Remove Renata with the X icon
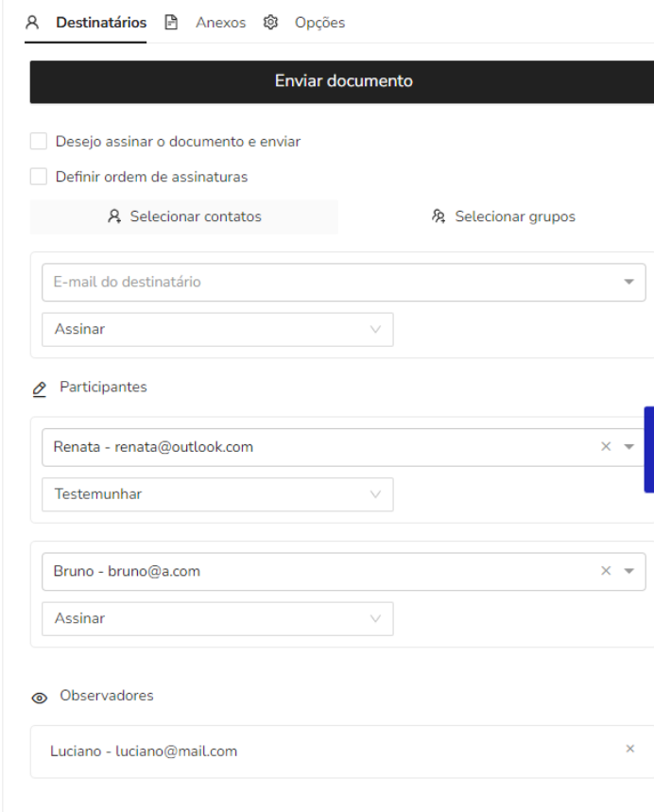This screenshot has width=654, height=812. (606, 446)
